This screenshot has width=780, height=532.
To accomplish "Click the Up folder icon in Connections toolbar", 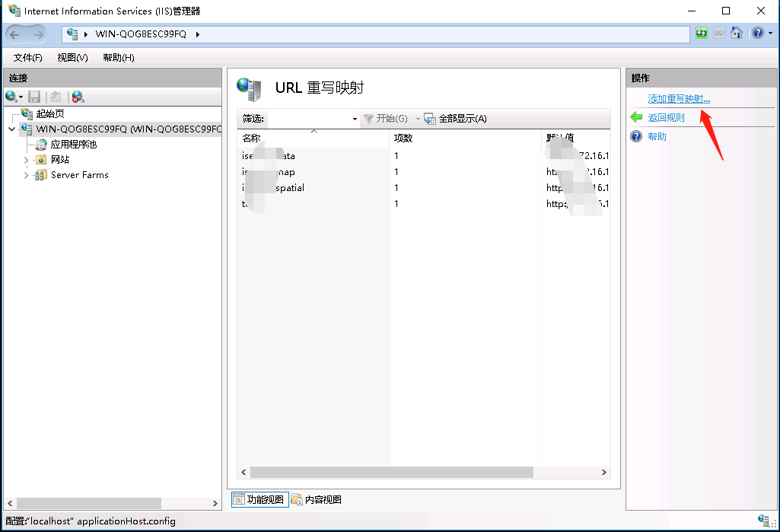I will click(x=56, y=97).
